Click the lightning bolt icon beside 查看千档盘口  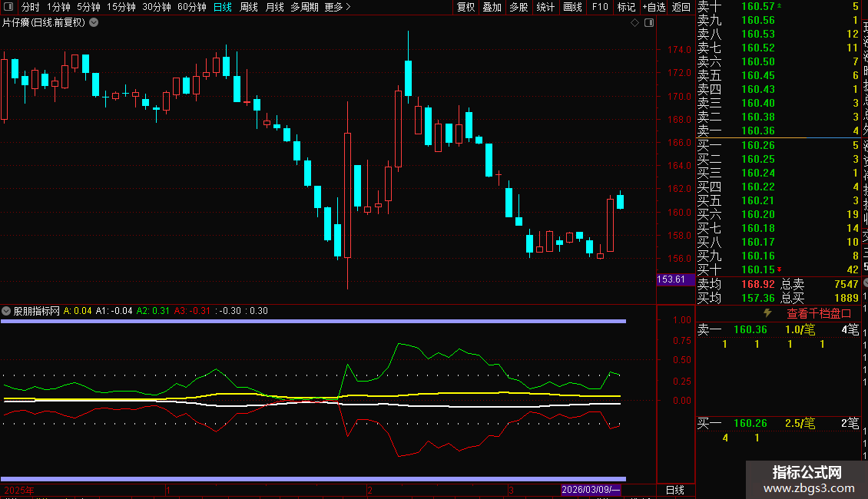click(767, 313)
